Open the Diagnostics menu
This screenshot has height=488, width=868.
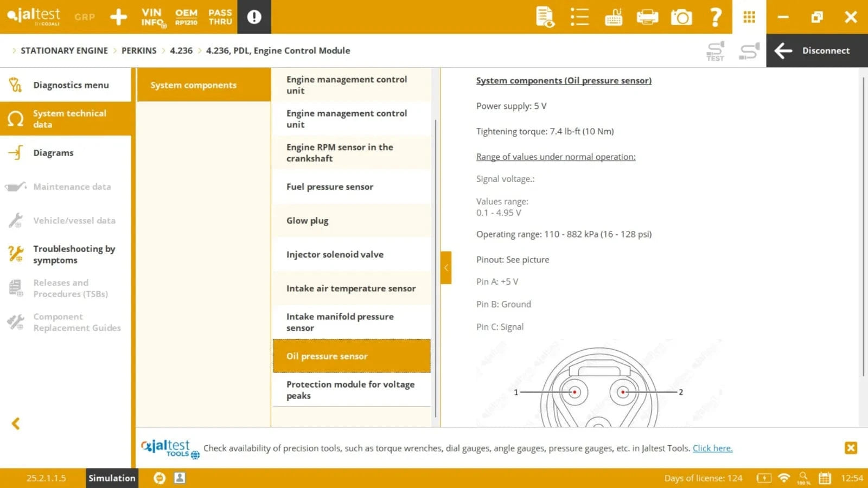click(71, 85)
